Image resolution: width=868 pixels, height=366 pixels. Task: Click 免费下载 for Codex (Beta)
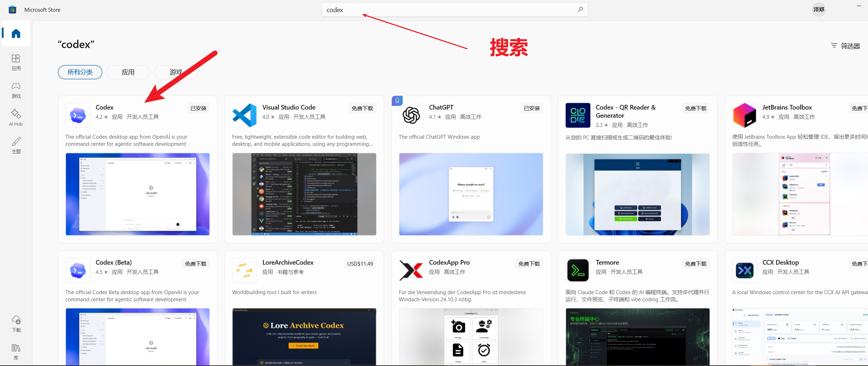(x=195, y=264)
